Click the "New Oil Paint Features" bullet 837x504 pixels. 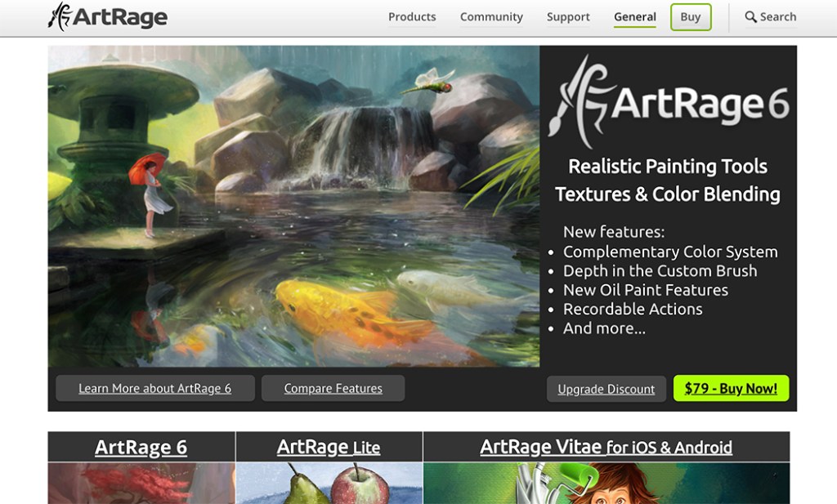click(x=646, y=290)
